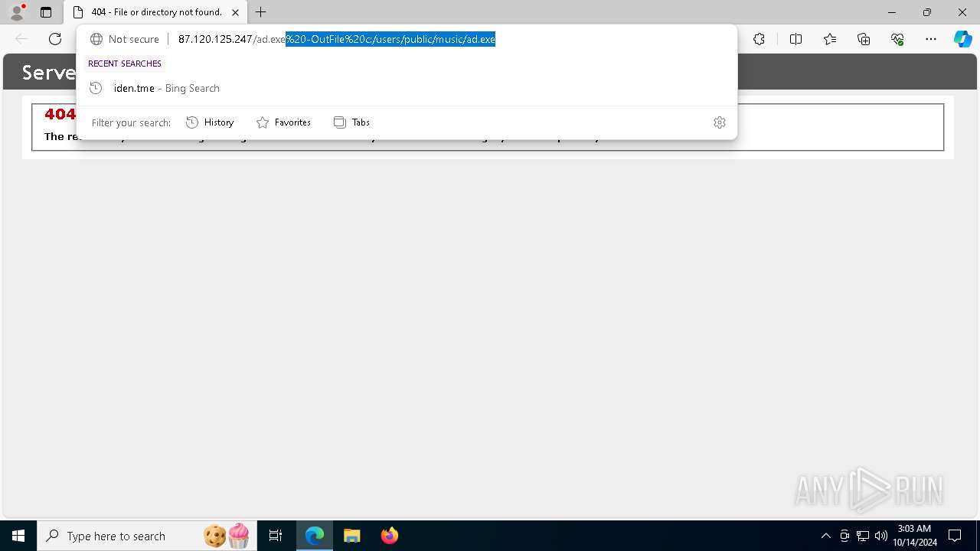Open File Explorer from taskbar
This screenshot has width=980, height=551.
[x=352, y=536]
